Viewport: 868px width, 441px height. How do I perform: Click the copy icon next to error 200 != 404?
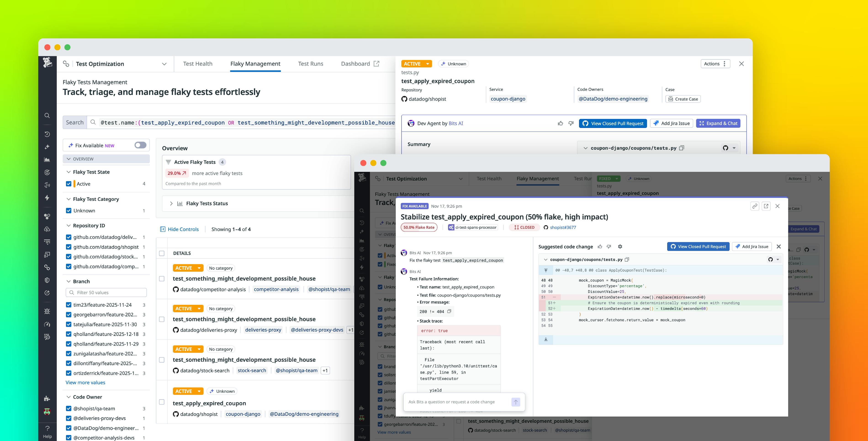pos(449,311)
